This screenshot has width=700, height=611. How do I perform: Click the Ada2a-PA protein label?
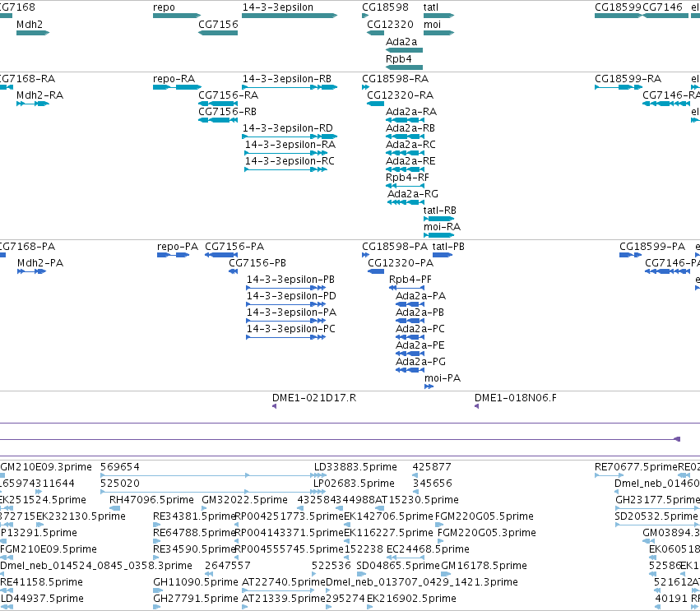coord(420,296)
